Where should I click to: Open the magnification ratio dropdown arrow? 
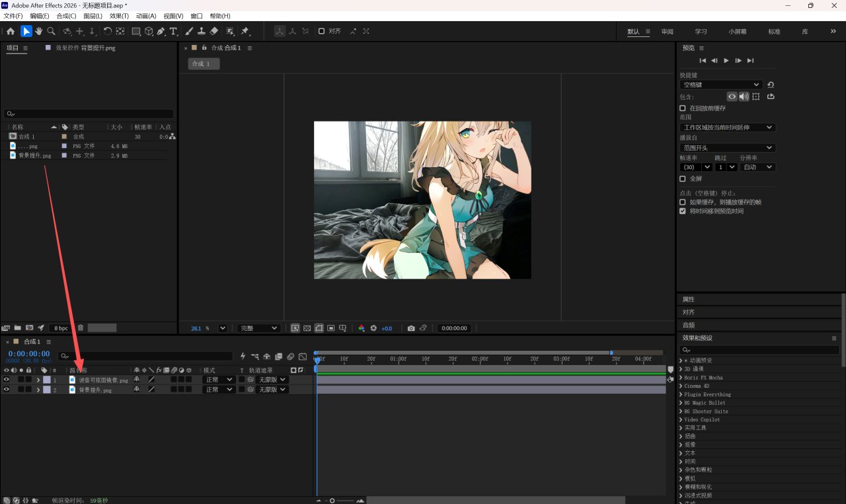tap(223, 328)
